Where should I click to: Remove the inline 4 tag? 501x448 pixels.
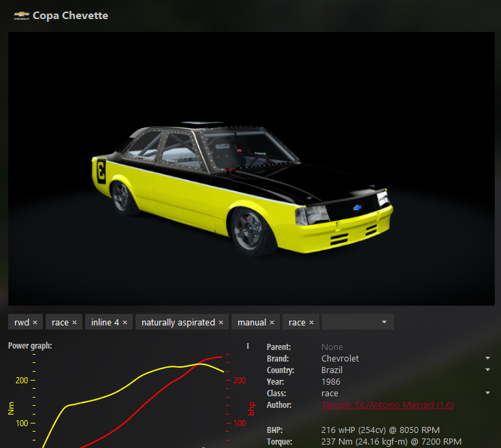(125, 323)
